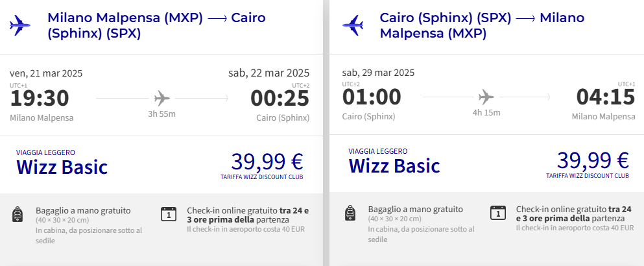Select the Milano Malpensa to Cairo route title
Viewport: 644px width, 266px height.
(156, 25)
